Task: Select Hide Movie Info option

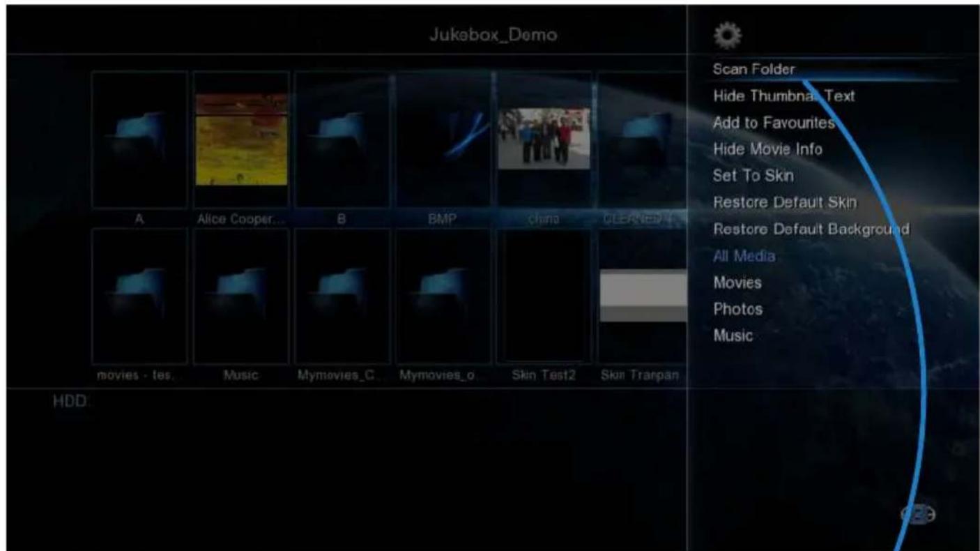Action: click(767, 149)
